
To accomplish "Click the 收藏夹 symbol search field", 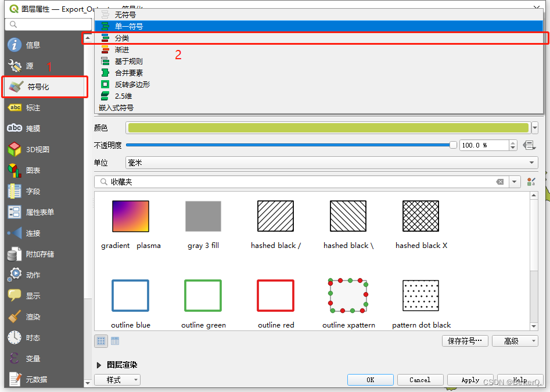I will click(301, 182).
